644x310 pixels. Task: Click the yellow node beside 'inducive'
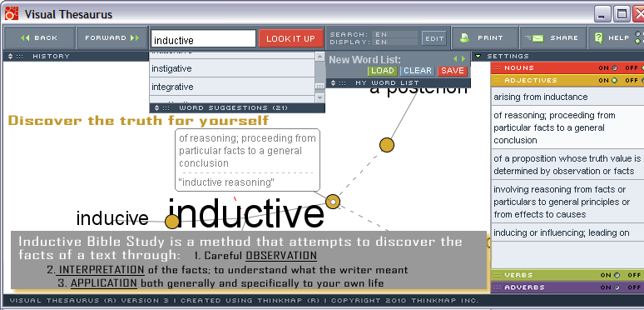pyautogui.click(x=172, y=222)
